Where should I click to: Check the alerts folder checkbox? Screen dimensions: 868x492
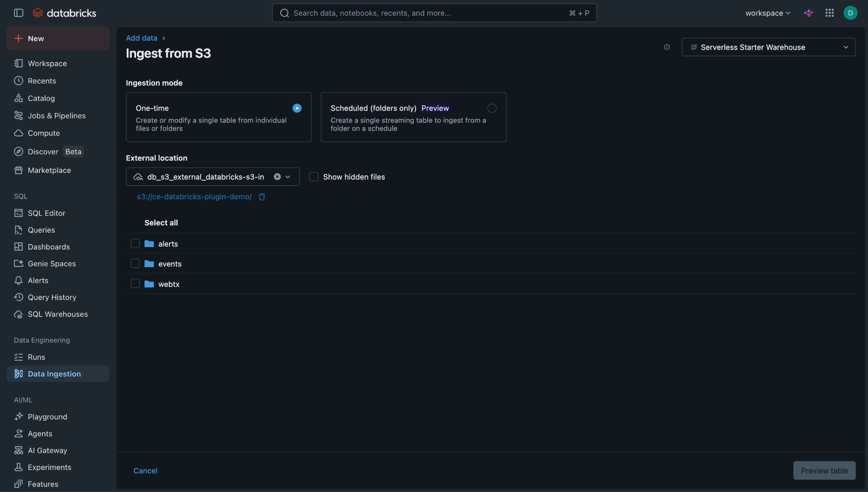coord(135,243)
